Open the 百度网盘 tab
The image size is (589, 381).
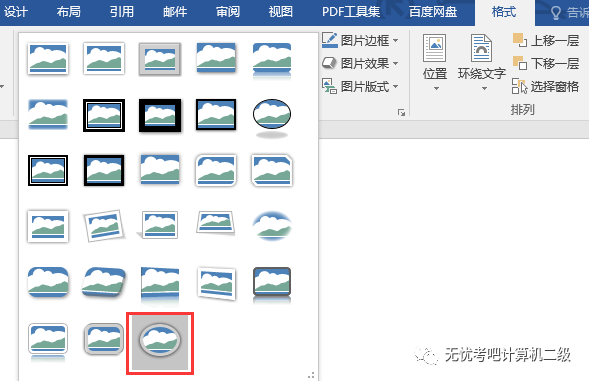pyautogui.click(x=433, y=12)
